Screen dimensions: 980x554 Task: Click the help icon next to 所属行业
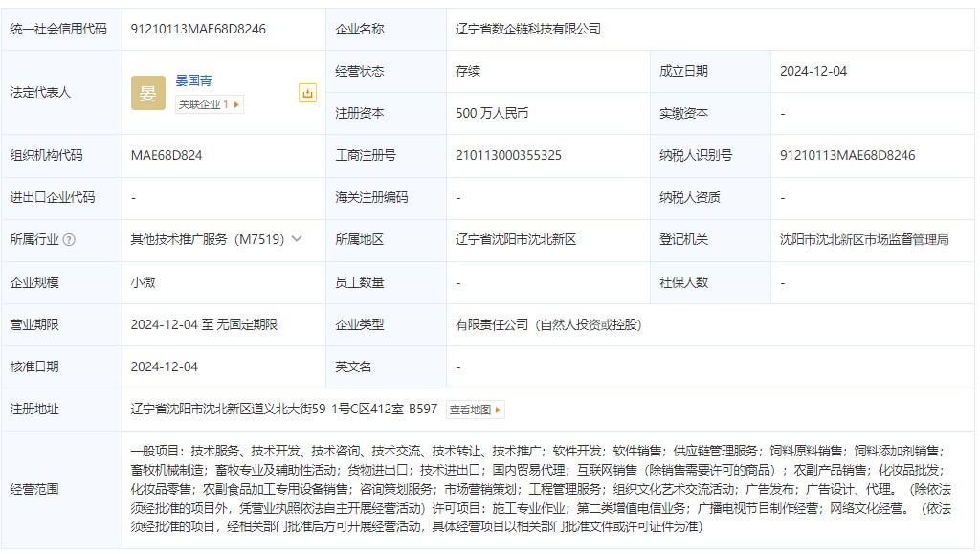pyautogui.click(x=69, y=240)
